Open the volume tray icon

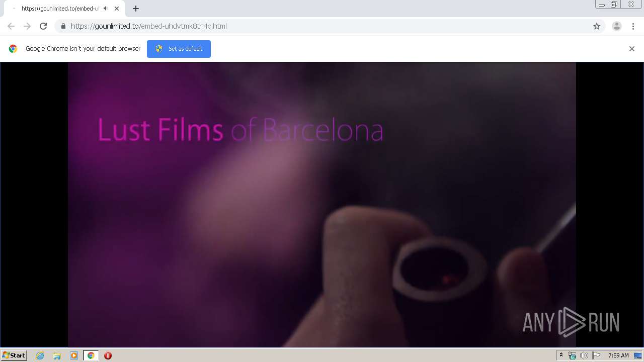click(x=584, y=355)
